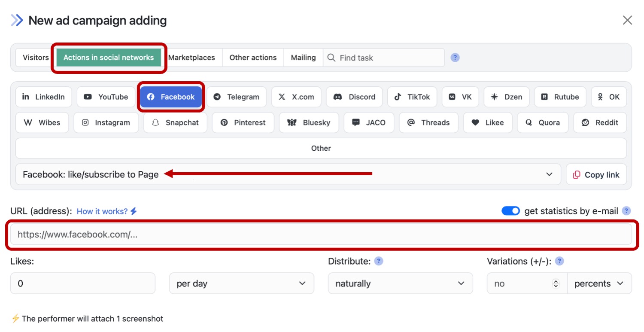Image resolution: width=644 pixels, height=332 pixels.
Task: Click the help icon beside Distribute
Action: (378, 261)
